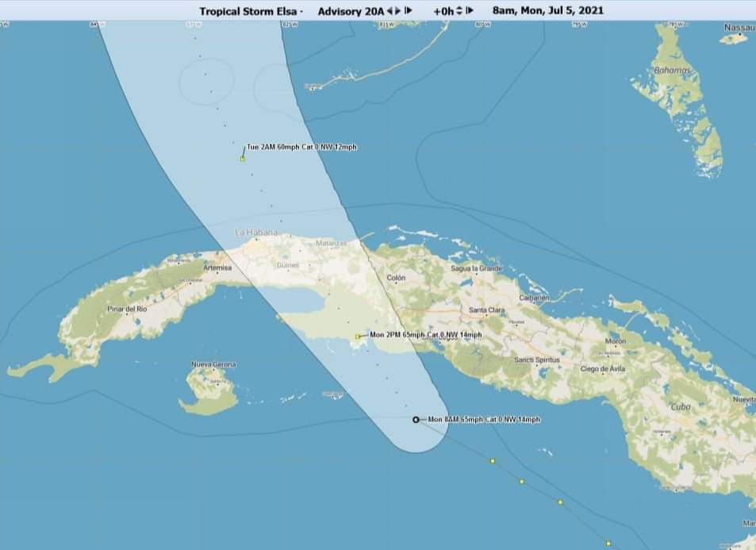Click past-track marker nearest the current position
The height and width of the screenshot is (550, 756).
click(493, 460)
